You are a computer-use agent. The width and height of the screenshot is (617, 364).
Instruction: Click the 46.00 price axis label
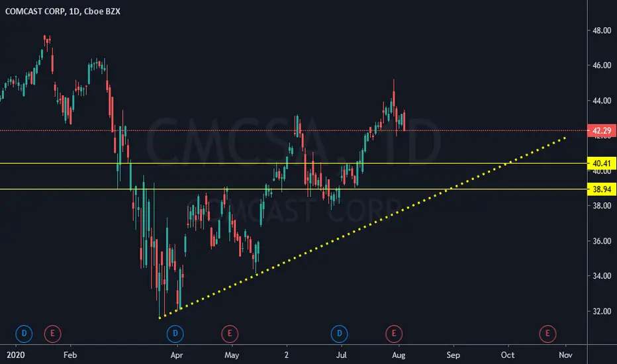pos(602,66)
